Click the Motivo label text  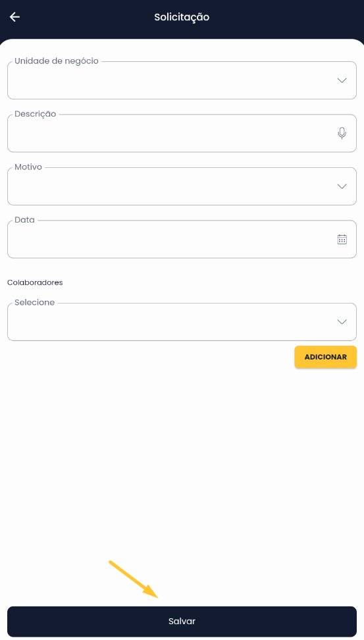point(28,167)
